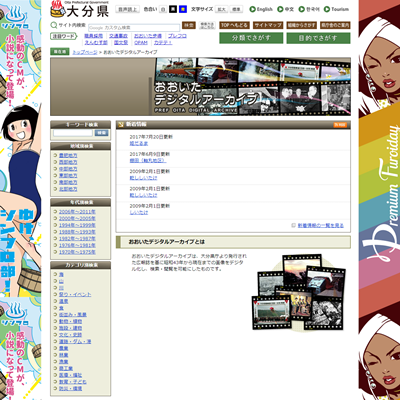Enlarge text size with 拡大 button
Viewport: 400px width, 400px height.
click(x=221, y=9)
